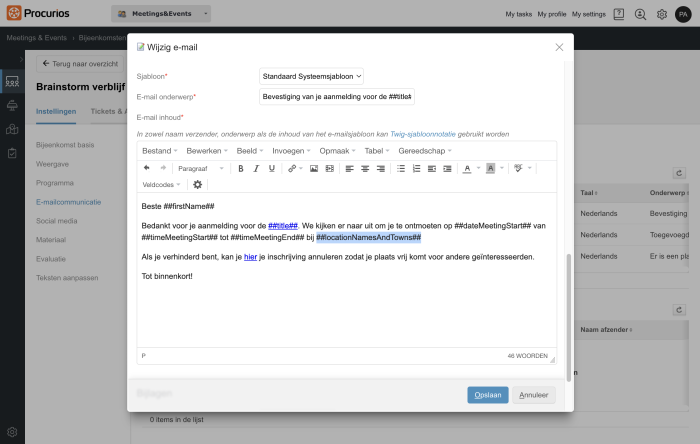
Task: Open the Opmaak menu
Action: pos(338,151)
